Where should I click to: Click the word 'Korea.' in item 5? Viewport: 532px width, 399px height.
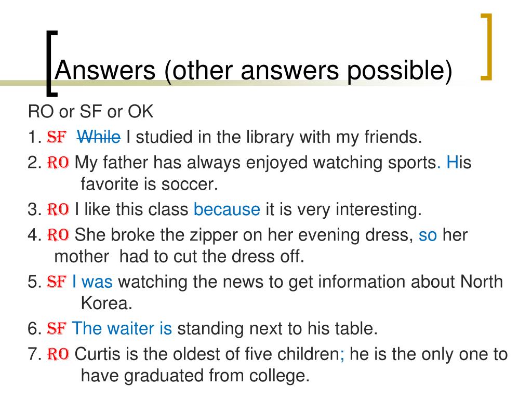[x=106, y=303]
